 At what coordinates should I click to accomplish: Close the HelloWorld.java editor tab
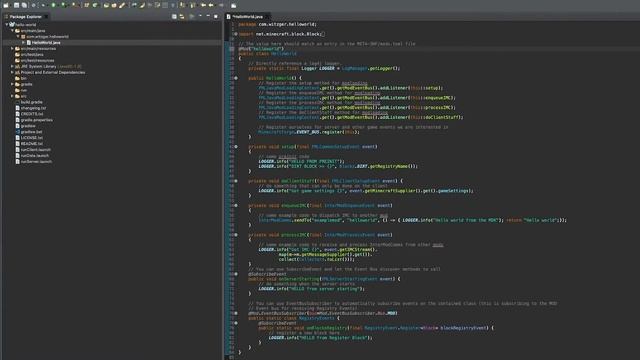[x=267, y=17]
